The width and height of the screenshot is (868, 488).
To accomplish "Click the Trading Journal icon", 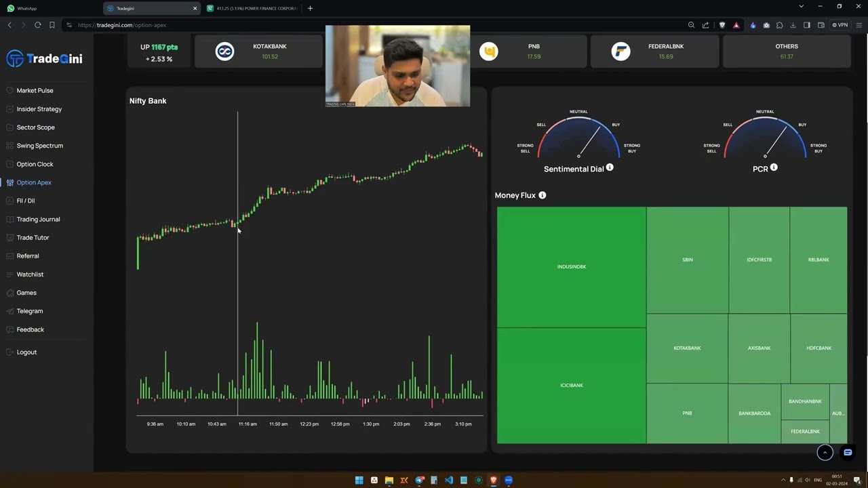I will click(9, 219).
